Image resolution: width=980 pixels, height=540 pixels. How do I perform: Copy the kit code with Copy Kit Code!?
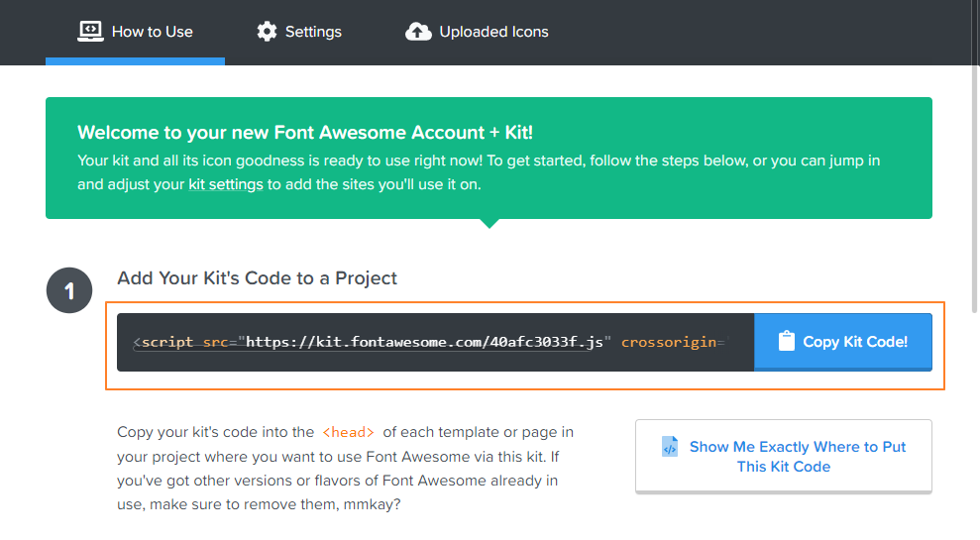pos(843,342)
